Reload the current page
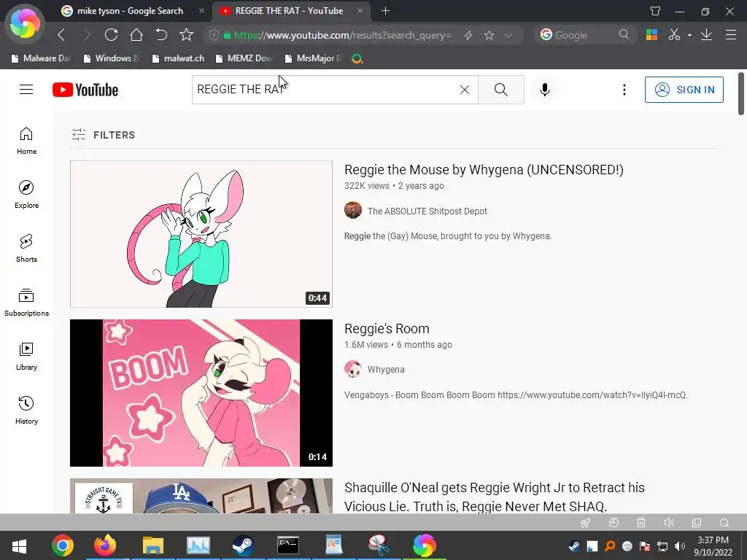Screen dimensions: 747x560 click(111, 35)
